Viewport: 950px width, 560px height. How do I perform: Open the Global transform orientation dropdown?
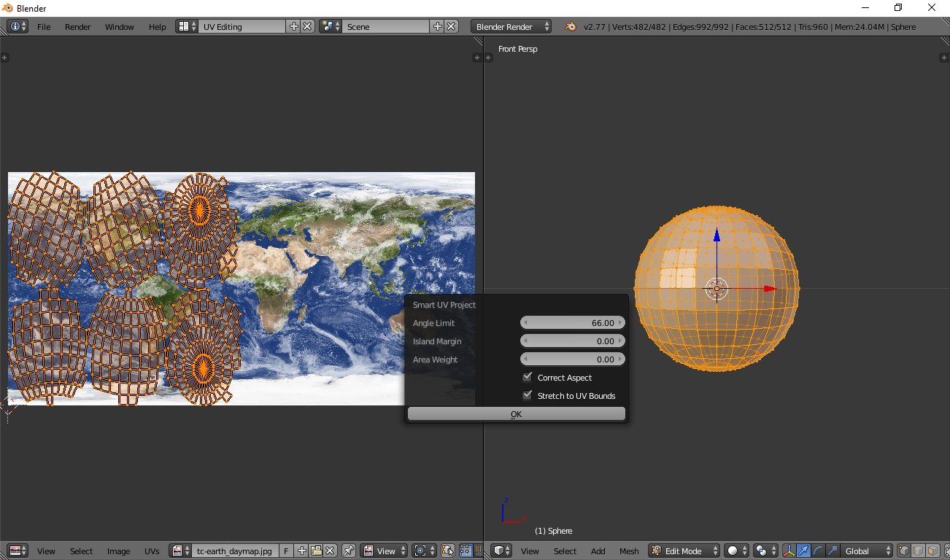867,551
